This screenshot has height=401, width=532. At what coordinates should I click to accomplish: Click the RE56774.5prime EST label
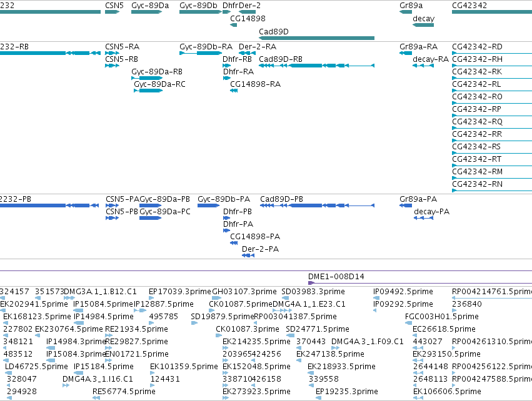124,392
